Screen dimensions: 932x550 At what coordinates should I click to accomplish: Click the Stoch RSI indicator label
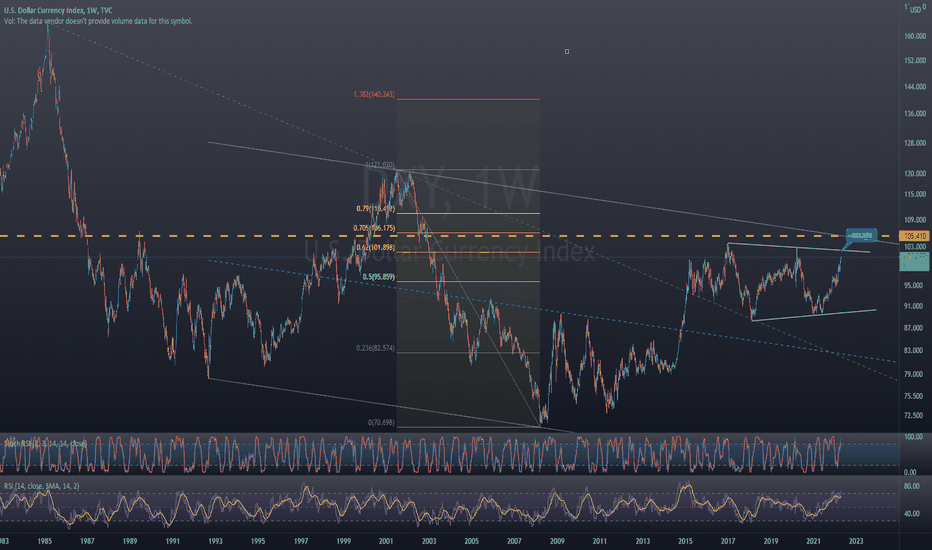click(45, 444)
